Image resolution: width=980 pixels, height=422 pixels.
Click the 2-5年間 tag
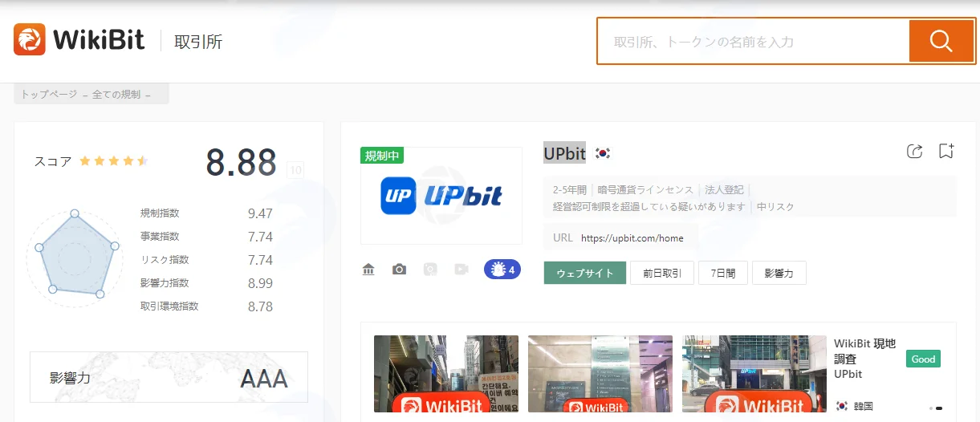pos(571,190)
